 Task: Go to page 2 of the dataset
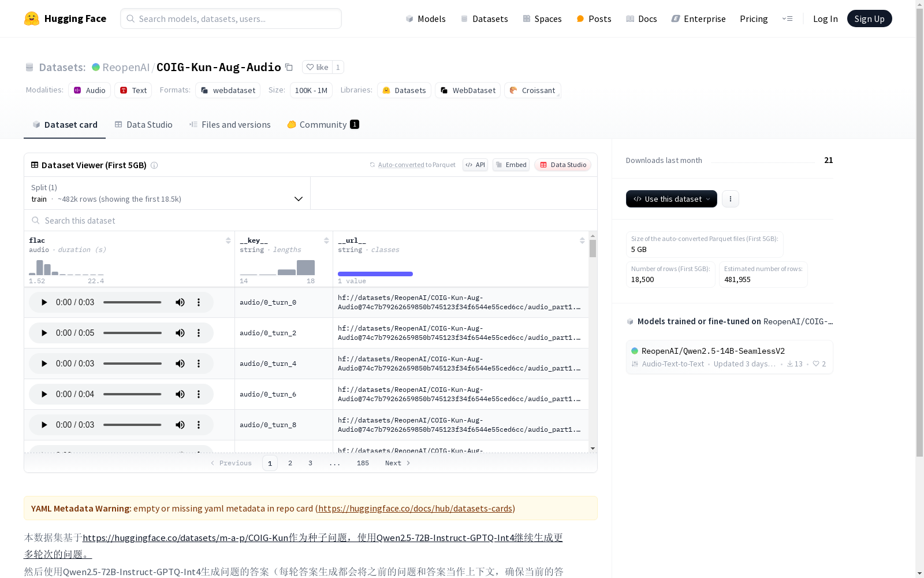tap(290, 463)
